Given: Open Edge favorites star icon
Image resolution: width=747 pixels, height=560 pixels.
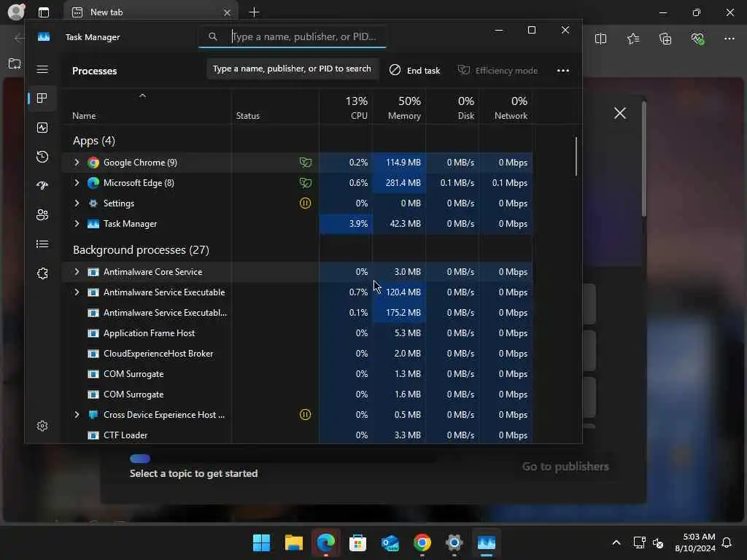Looking at the screenshot, I should click(x=633, y=39).
